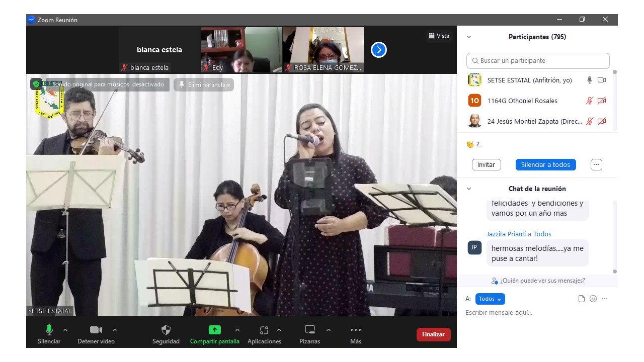Click the Buscar un participante search field
Viewport: 644px width, 362px height.
tap(538, 61)
